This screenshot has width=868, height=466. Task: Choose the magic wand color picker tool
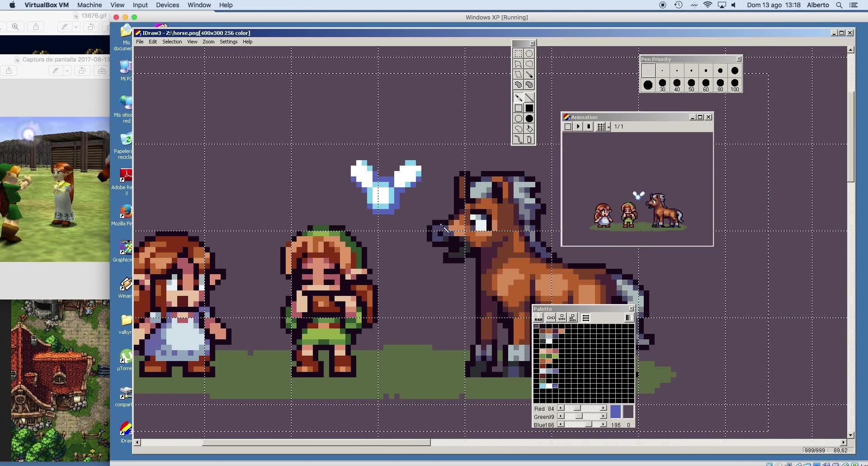(x=529, y=74)
